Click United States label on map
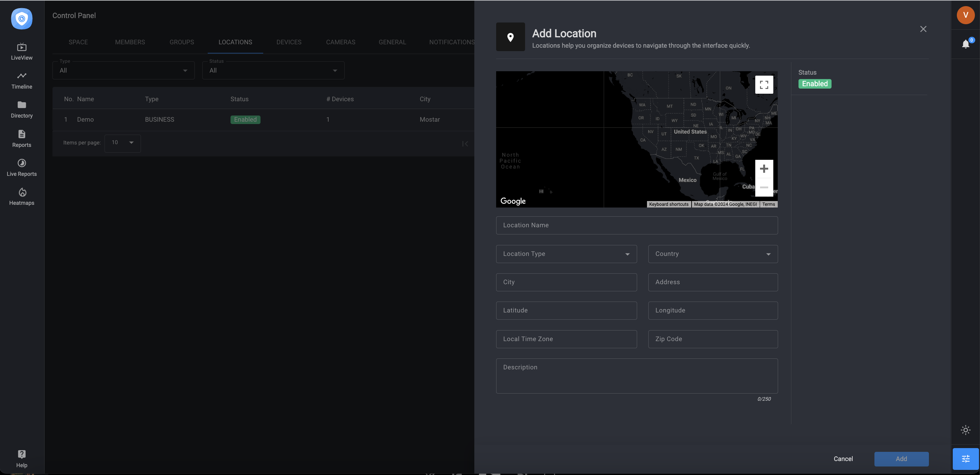The height and width of the screenshot is (475, 980). (x=690, y=132)
